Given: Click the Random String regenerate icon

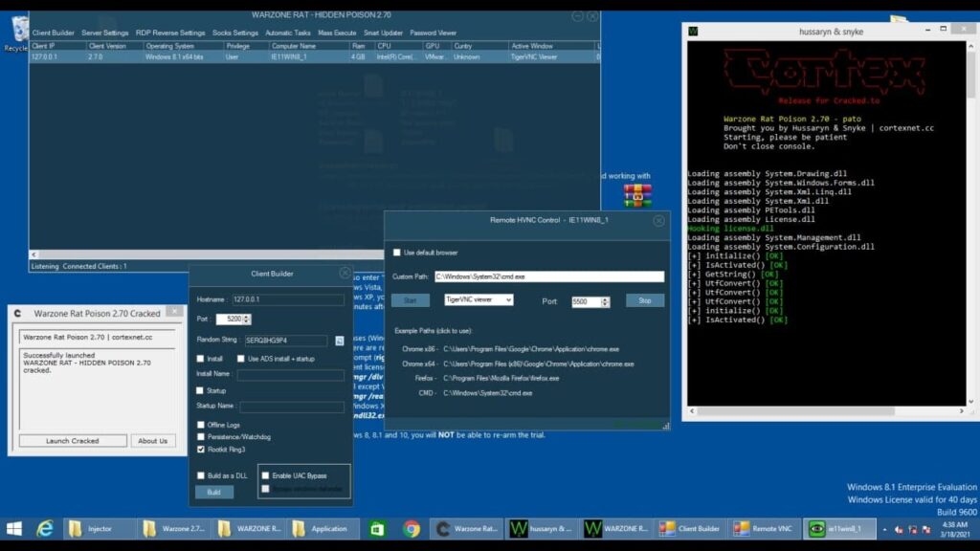Looking at the screenshot, I should (340, 341).
